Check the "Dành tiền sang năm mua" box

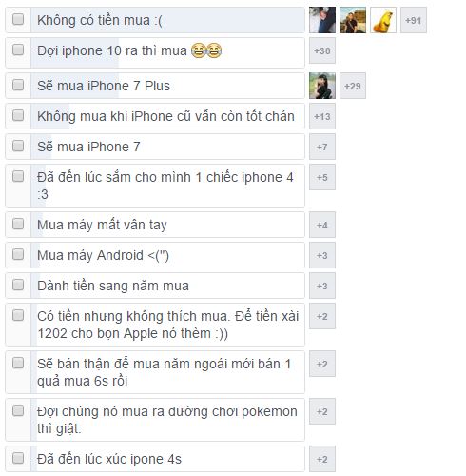tap(18, 285)
